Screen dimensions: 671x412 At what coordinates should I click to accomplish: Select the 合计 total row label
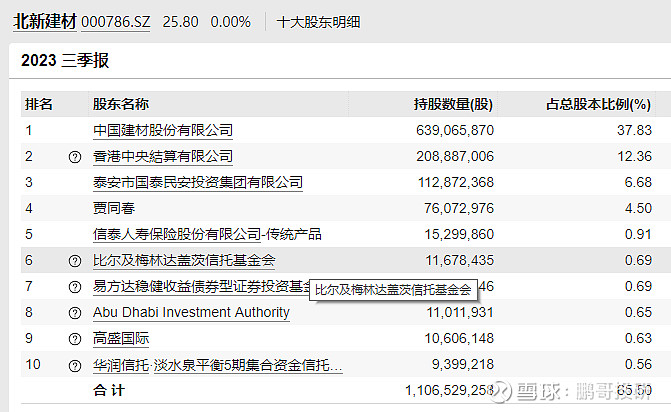109,390
